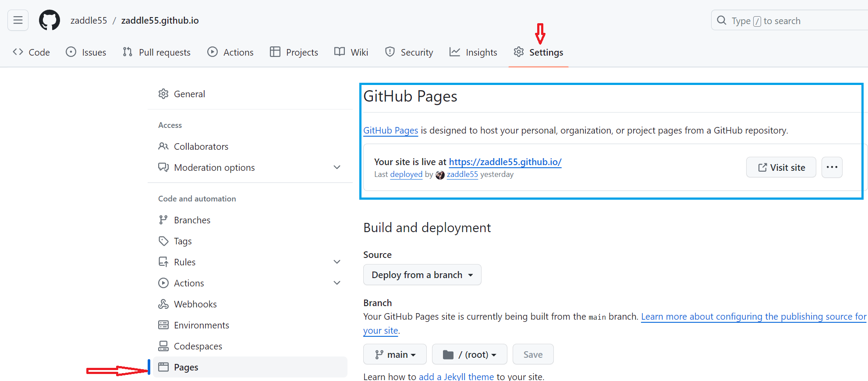Click the search input field
The height and width of the screenshot is (381, 868).
[790, 20]
